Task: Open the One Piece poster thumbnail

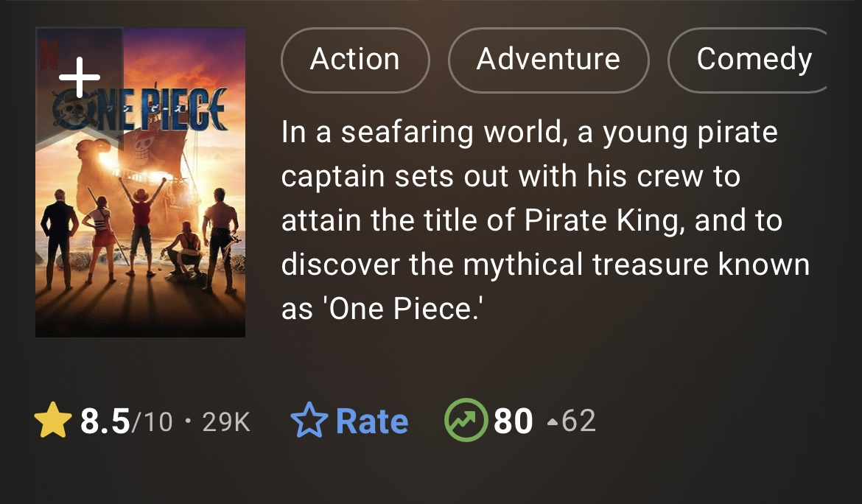Action: point(140,243)
